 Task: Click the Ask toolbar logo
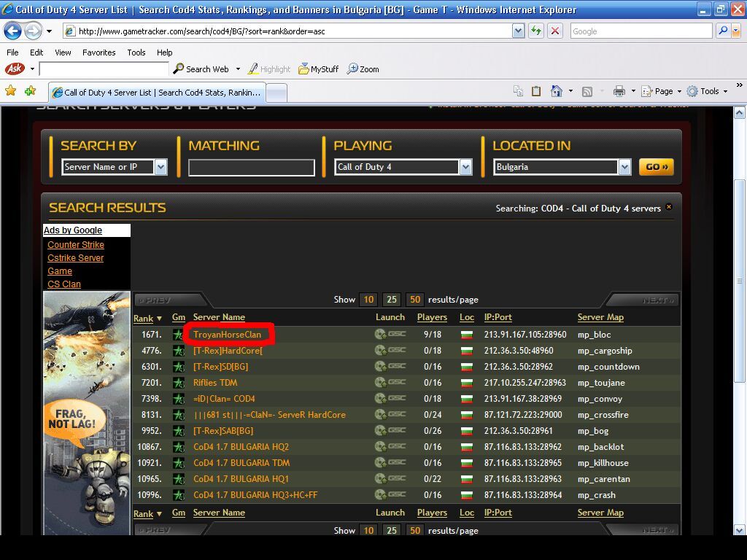[x=15, y=69]
